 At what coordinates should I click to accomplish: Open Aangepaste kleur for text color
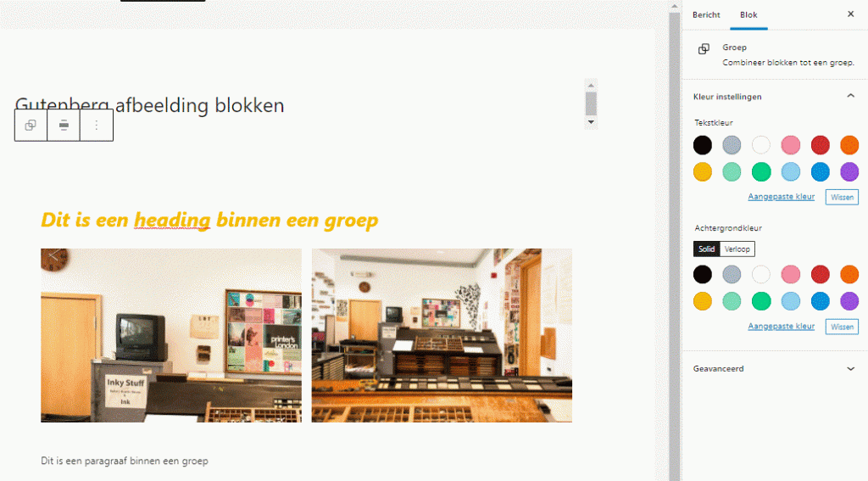(x=781, y=197)
